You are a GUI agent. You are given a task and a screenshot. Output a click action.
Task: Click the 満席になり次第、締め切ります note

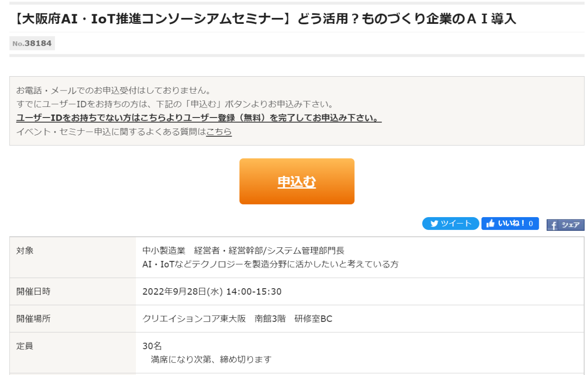tap(211, 359)
